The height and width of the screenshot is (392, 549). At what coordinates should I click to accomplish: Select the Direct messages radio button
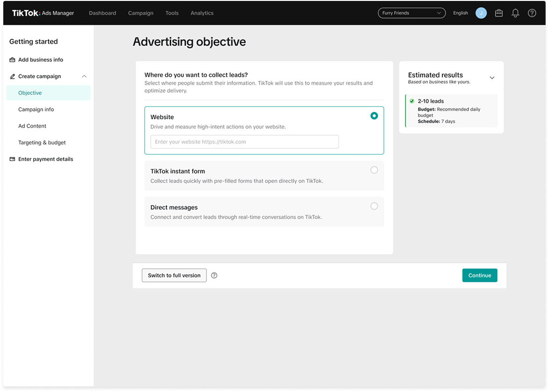coord(374,206)
